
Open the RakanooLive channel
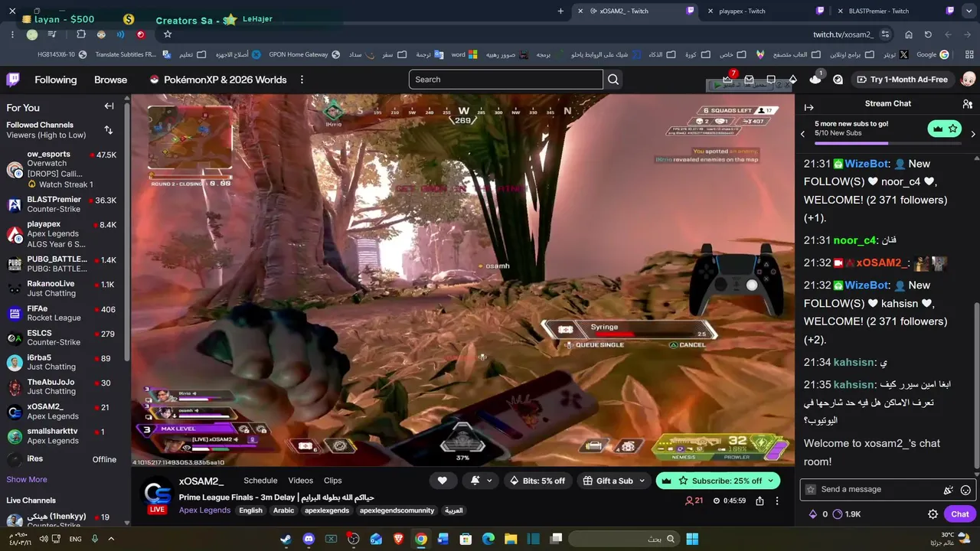pyautogui.click(x=61, y=289)
